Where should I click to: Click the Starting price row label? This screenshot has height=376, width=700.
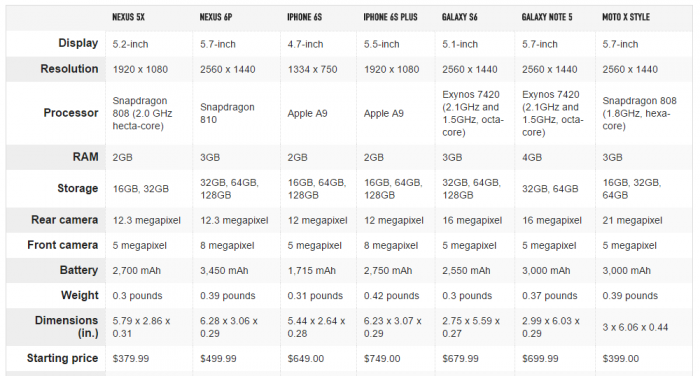pos(62,358)
